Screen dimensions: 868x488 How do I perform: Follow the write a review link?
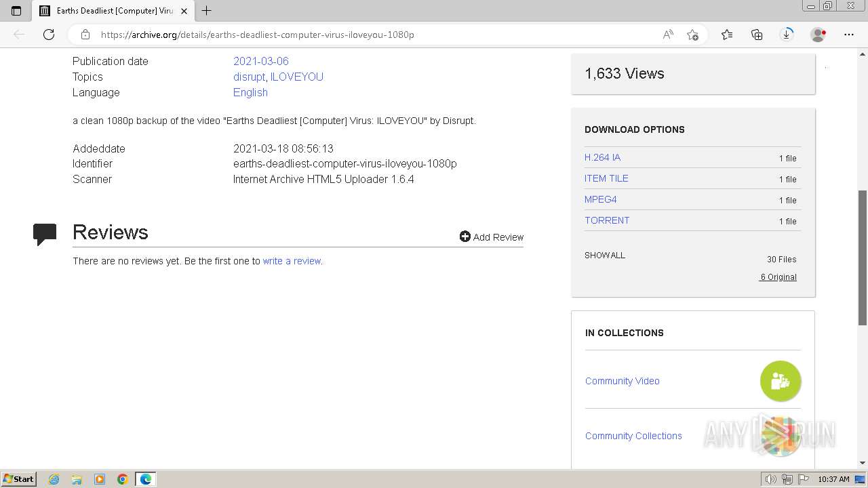coord(292,261)
